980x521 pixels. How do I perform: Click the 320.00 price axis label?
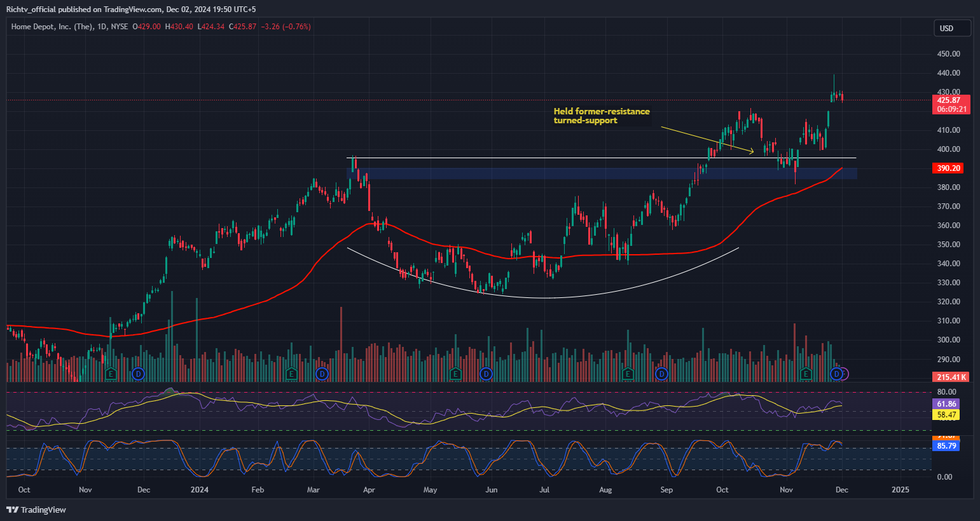(948, 302)
